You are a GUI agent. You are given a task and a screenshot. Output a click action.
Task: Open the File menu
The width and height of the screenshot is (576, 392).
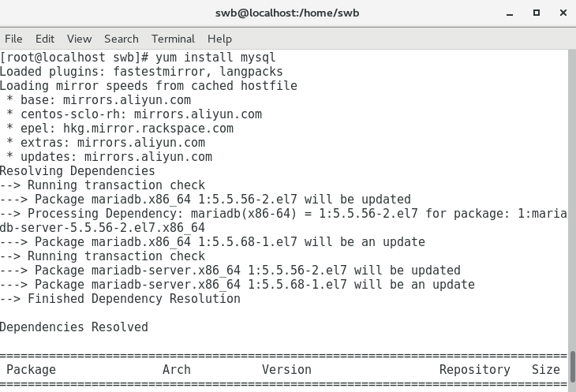click(x=13, y=39)
